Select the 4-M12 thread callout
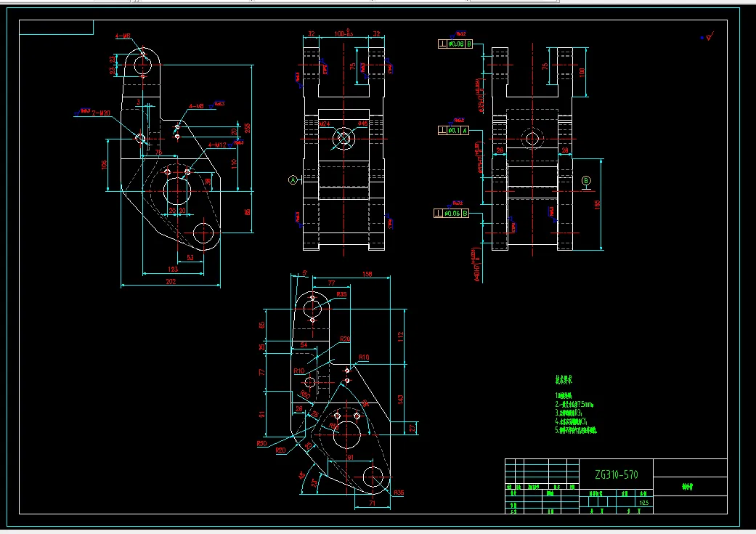This screenshot has height=534, width=756. [x=217, y=145]
